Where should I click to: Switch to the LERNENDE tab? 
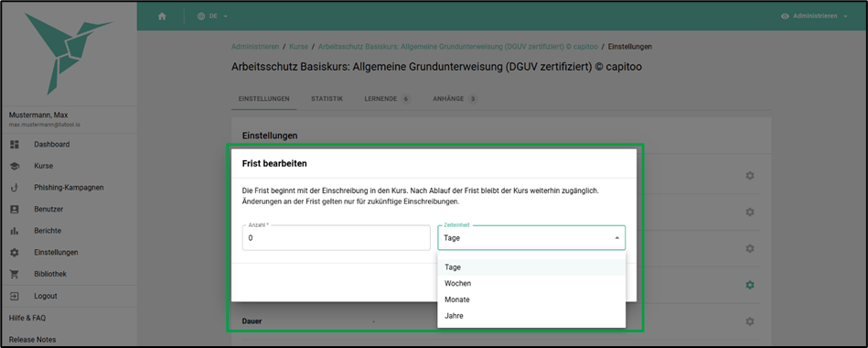pyautogui.click(x=387, y=99)
